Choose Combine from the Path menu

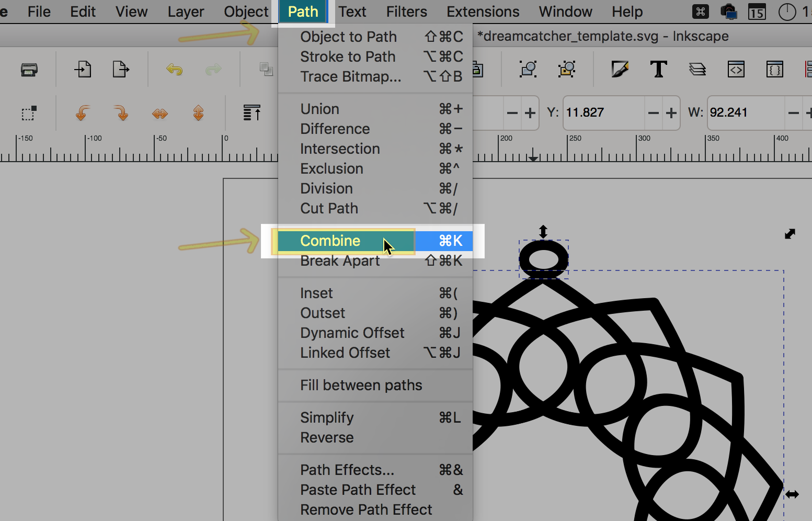pos(330,241)
